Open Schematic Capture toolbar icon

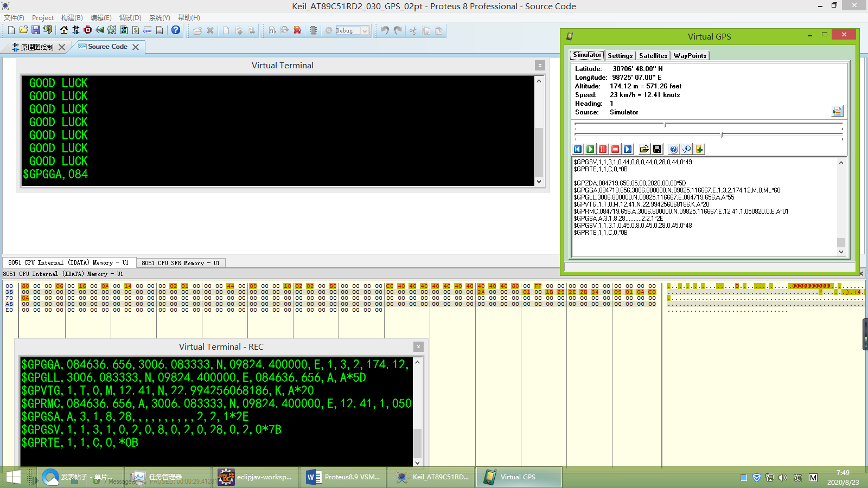(x=76, y=30)
